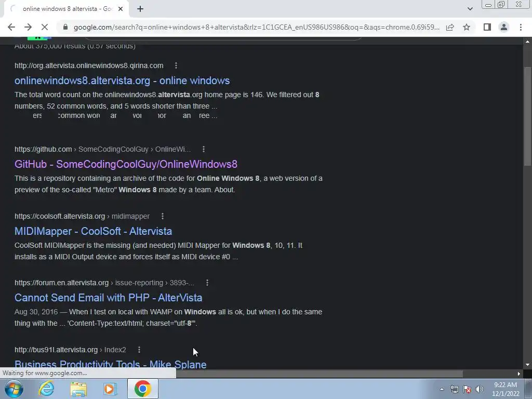
Task: Open the tab search chevron in the title bar
Action: click(470, 9)
